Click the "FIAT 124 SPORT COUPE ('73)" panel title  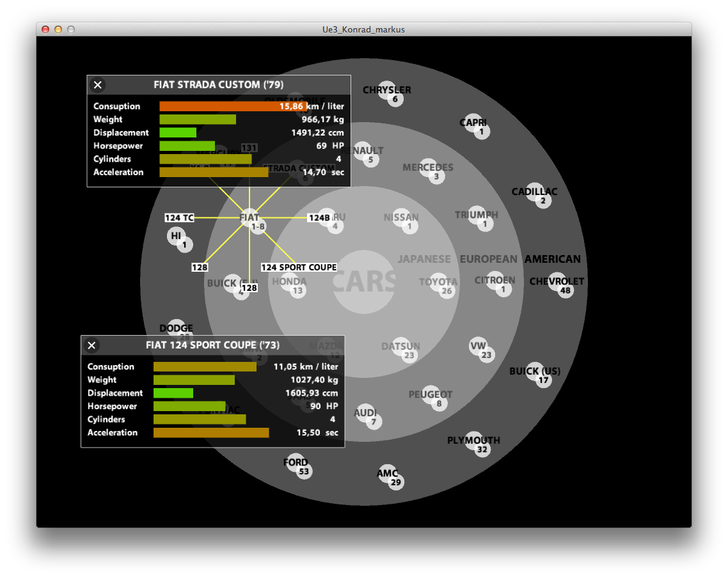click(x=212, y=345)
